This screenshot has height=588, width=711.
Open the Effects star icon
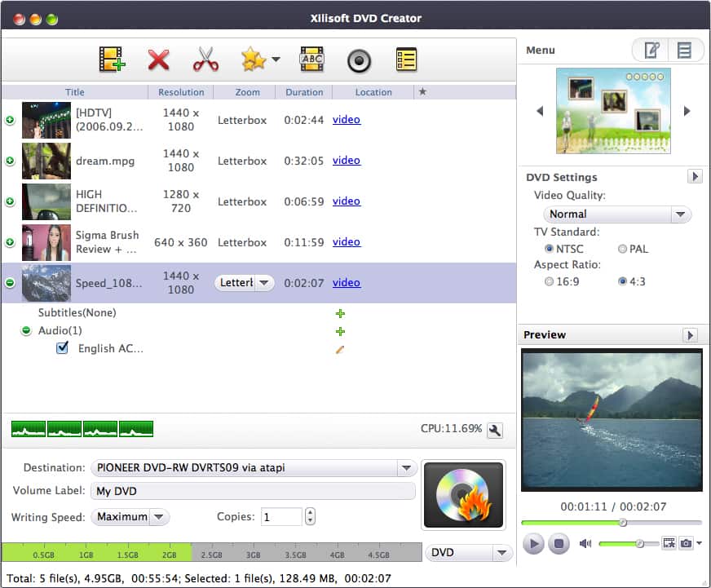click(x=254, y=60)
